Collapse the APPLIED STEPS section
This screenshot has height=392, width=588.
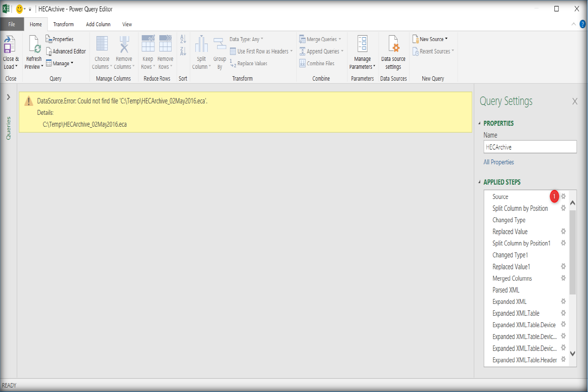pyautogui.click(x=479, y=182)
